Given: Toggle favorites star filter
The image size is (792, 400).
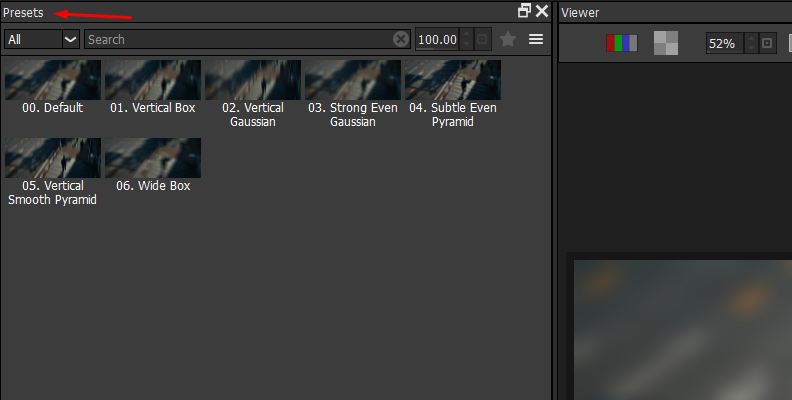Looking at the screenshot, I should pyautogui.click(x=508, y=39).
